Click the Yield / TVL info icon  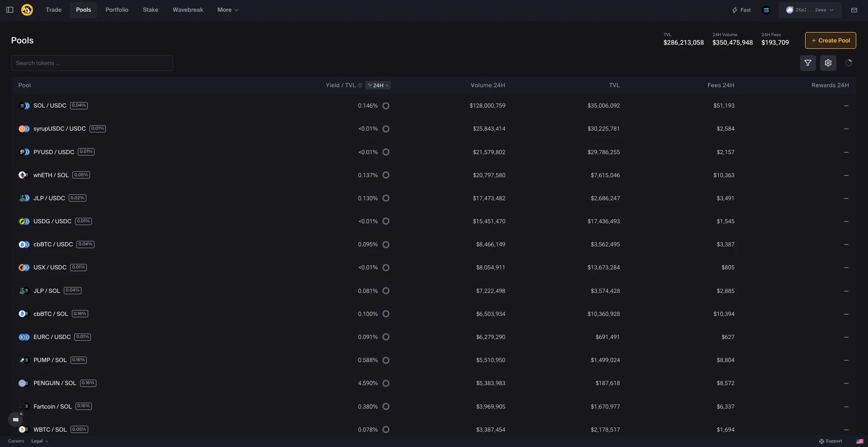(360, 85)
